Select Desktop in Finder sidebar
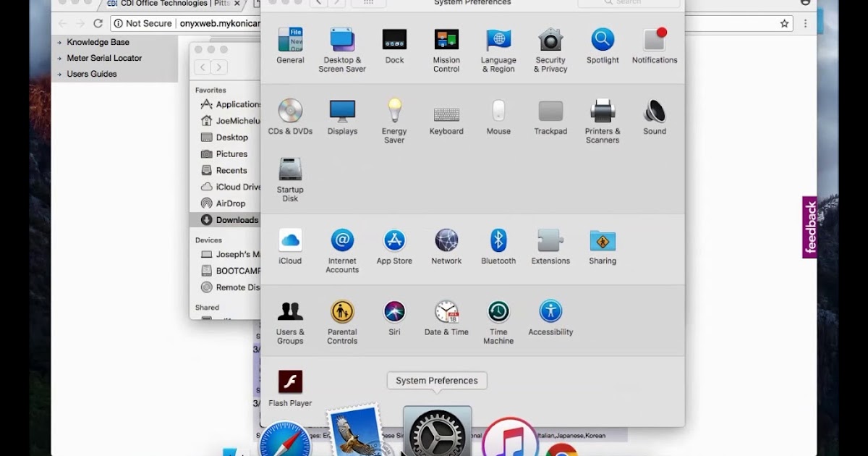This screenshot has height=456, width=868. point(224,138)
